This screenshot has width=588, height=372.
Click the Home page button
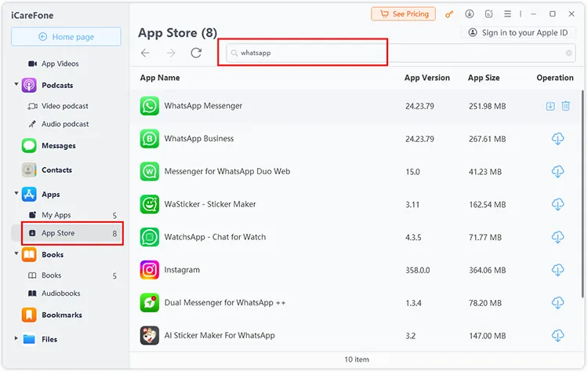pyautogui.click(x=66, y=37)
